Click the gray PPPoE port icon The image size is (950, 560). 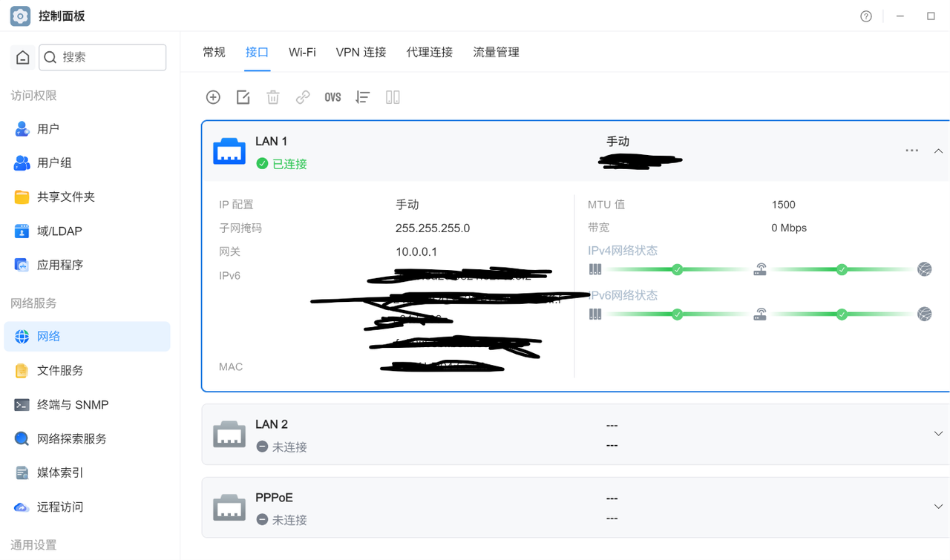(x=229, y=507)
